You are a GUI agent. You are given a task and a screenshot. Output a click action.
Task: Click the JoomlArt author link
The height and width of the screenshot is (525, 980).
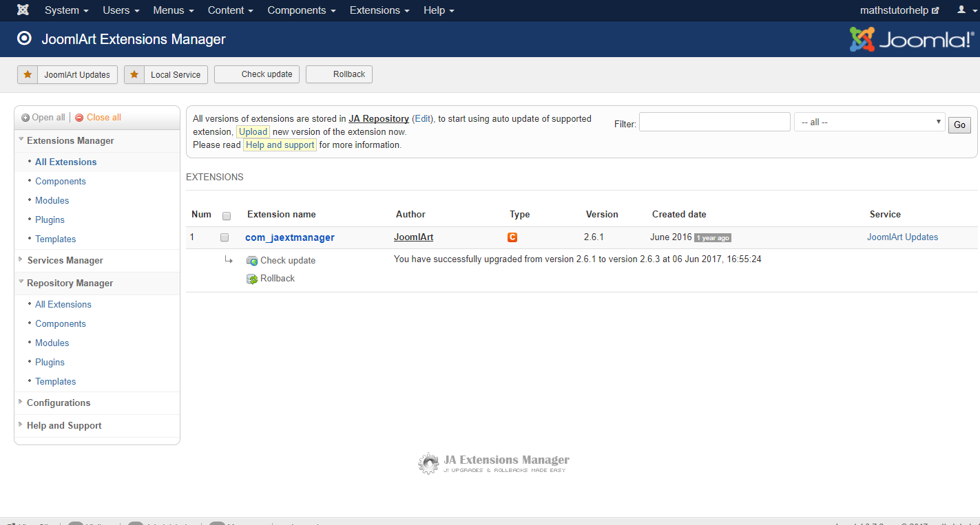(x=414, y=237)
